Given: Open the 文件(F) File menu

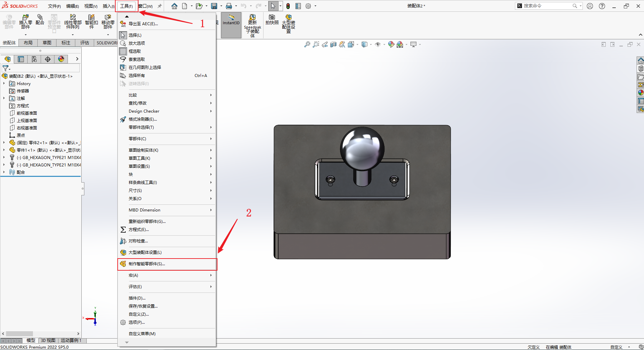Looking at the screenshot, I should click(x=54, y=6).
